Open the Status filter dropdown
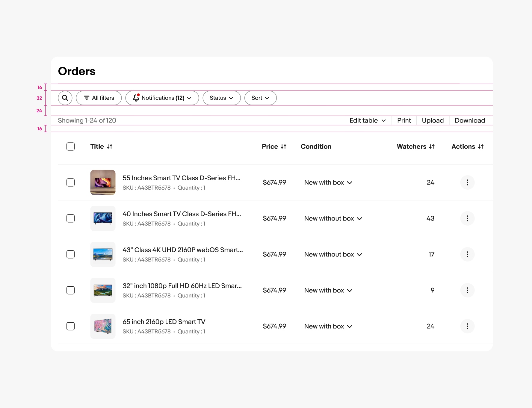Screen dimensions: 532x408 pos(221,98)
